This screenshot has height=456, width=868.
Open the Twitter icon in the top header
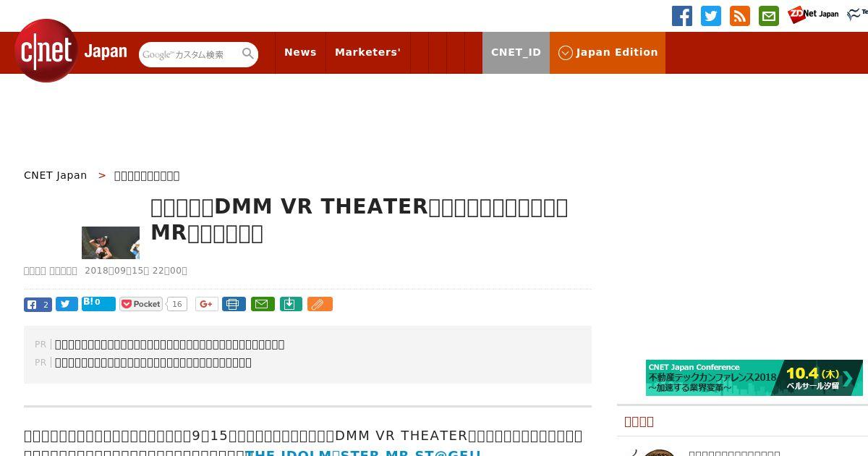coord(711,16)
